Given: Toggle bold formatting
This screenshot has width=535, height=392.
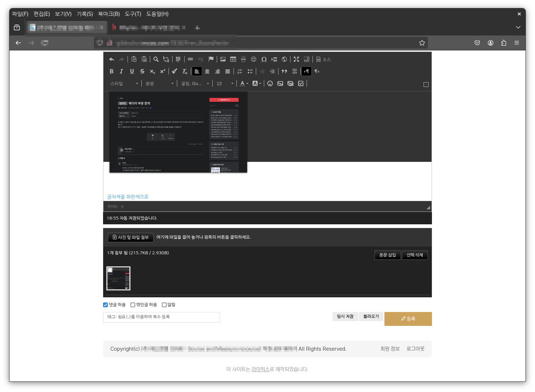Looking at the screenshot, I should pos(111,71).
